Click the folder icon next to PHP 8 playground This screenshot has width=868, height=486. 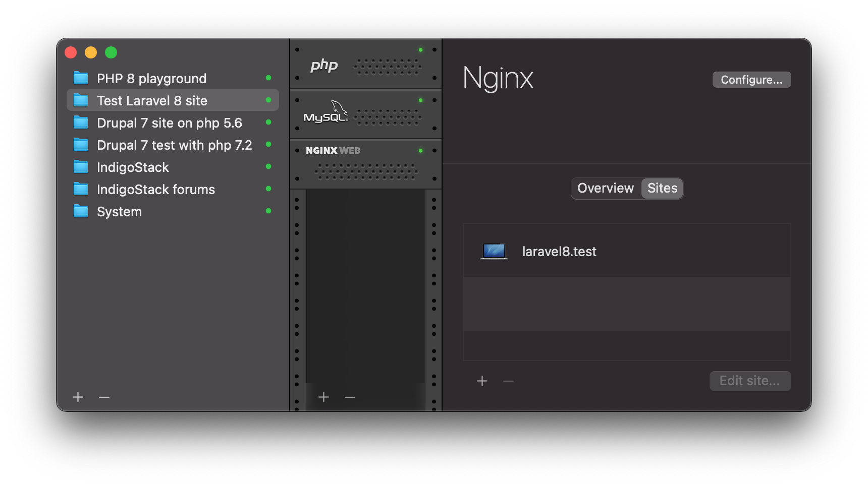tap(81, 78)
